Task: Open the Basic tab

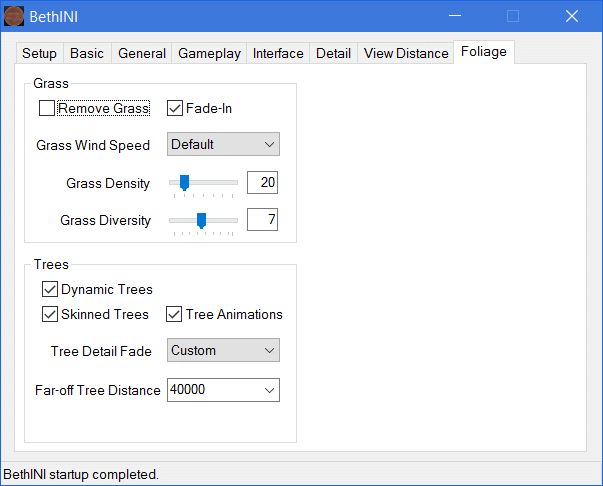Action: coord(87,54)
